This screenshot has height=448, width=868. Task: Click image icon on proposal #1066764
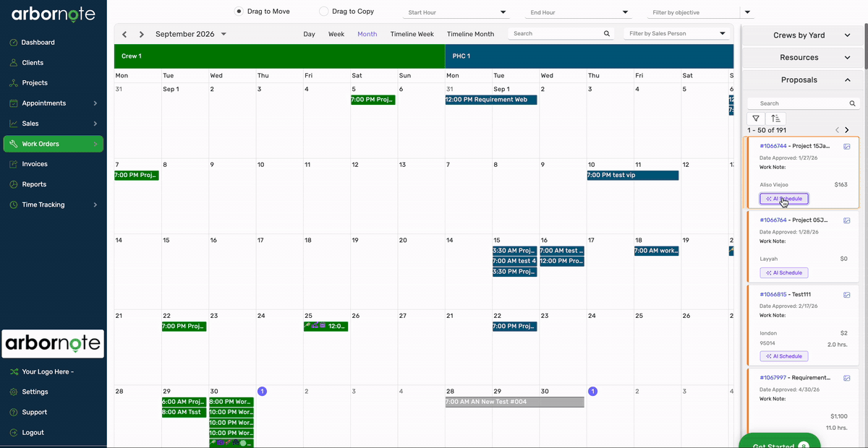pyautogui.click(x=847, y=220)
